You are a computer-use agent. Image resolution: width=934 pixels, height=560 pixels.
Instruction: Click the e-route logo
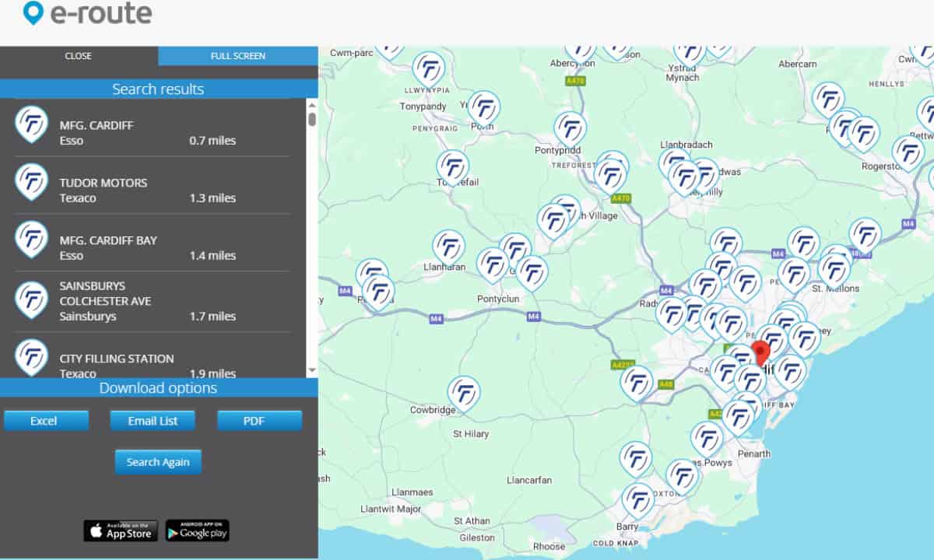point(87,13)
